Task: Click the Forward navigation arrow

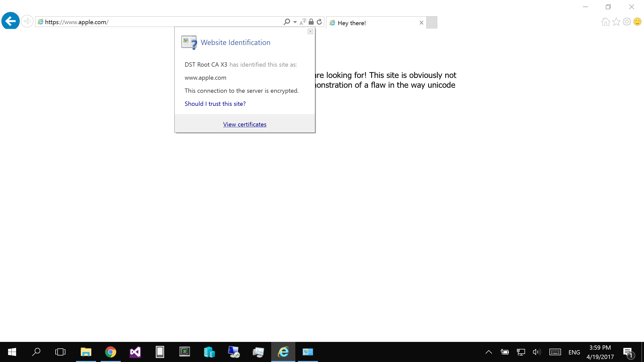Action: (27, 21)
